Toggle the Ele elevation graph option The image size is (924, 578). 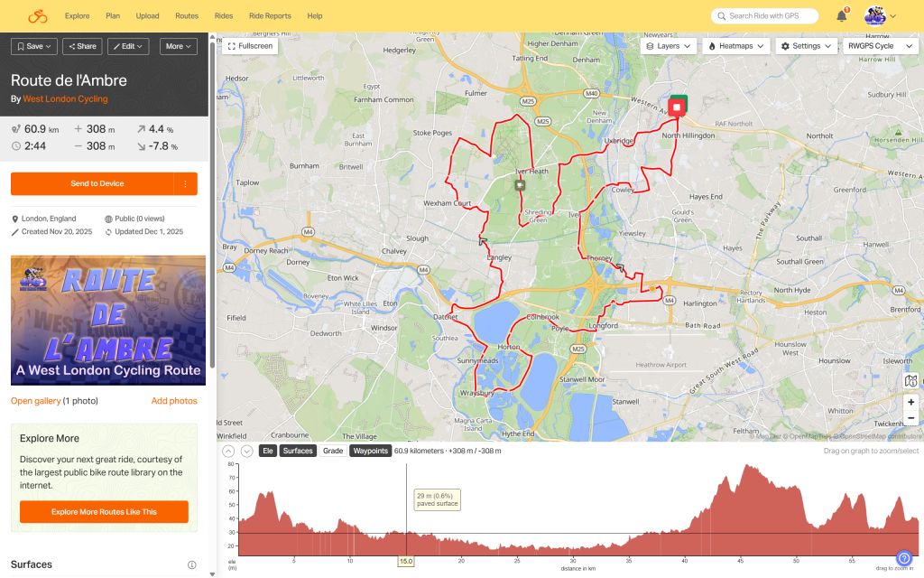point(267,451)
